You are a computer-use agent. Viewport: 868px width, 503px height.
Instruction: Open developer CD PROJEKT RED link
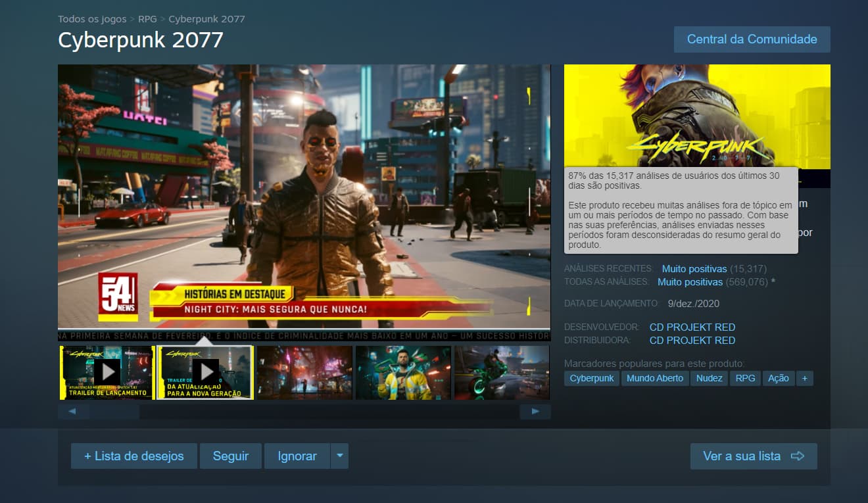(692, 327)
